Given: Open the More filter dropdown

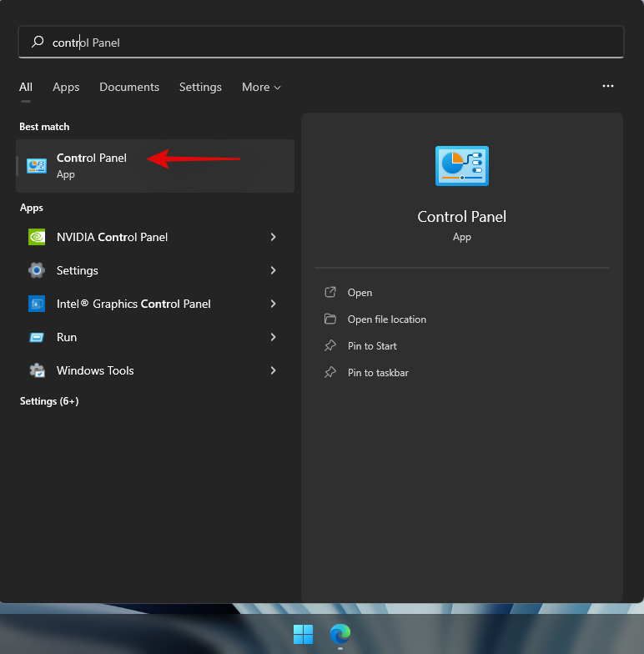Looking at the screenshot, I should 261,87.
